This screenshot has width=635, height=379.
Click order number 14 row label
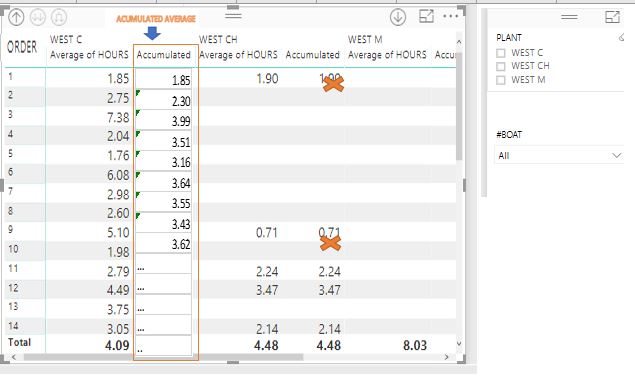13,326
